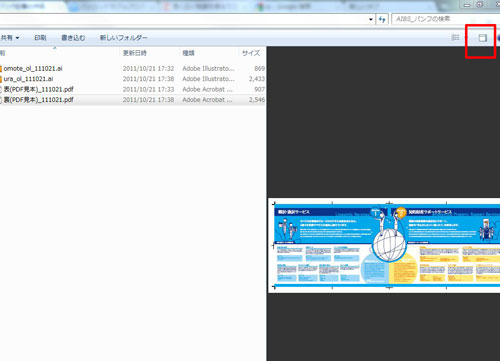
Task: Select file omote_ol_111021.ai
Action: pyautogui.click(x=33, y=68)
